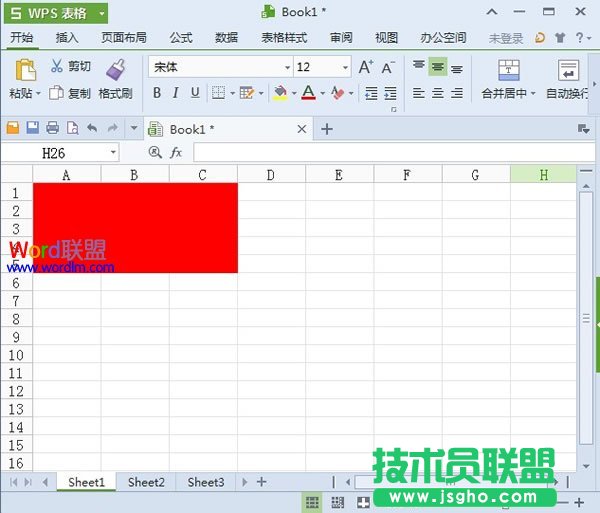Decrease font size with A- icon
This screenshot has width=600, height=513.
388,68
